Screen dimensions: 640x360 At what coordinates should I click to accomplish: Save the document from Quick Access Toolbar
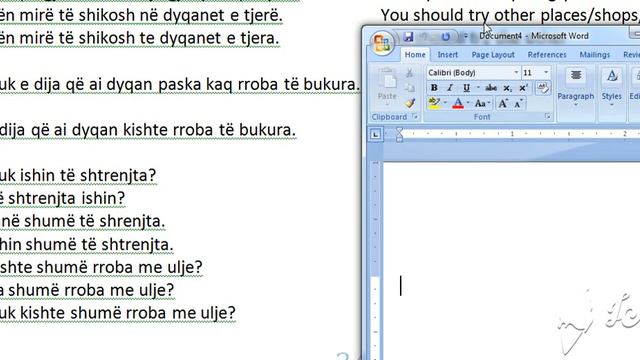[408, 37]
